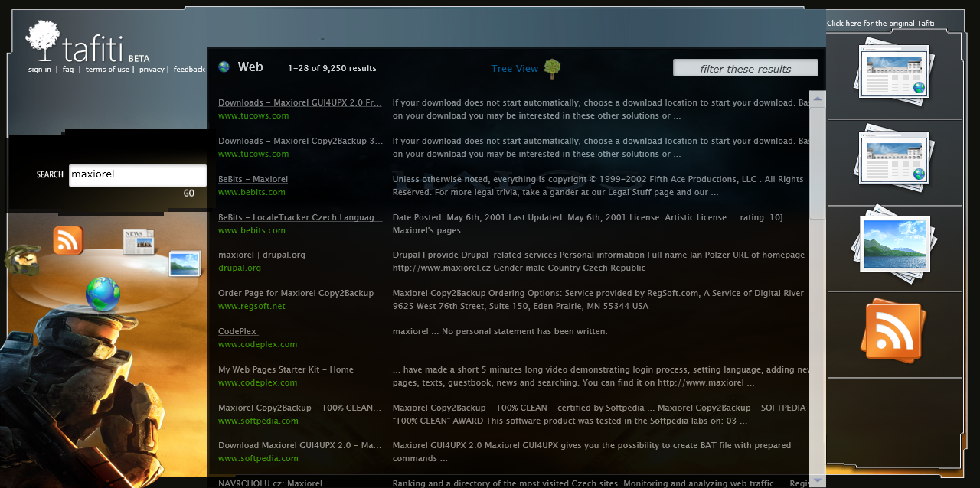
Task: Click here for the original Tafiti link
Action: tap(880, 24)
